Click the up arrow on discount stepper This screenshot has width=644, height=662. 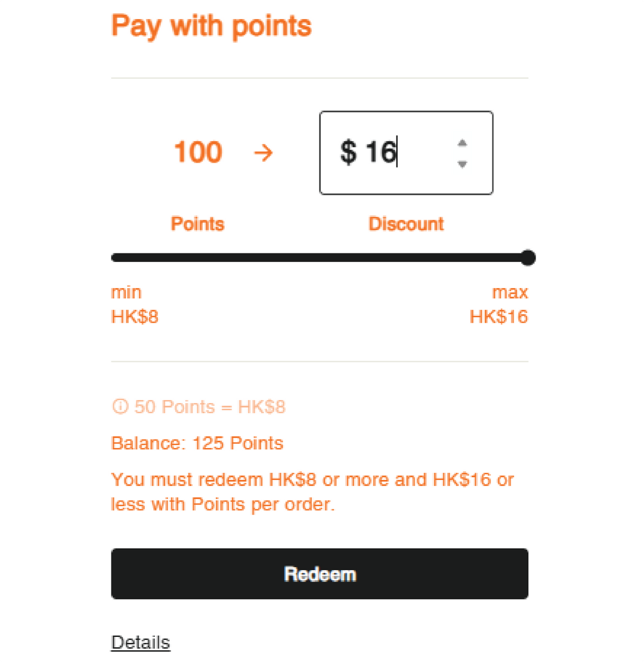click(x=462, y=143)
